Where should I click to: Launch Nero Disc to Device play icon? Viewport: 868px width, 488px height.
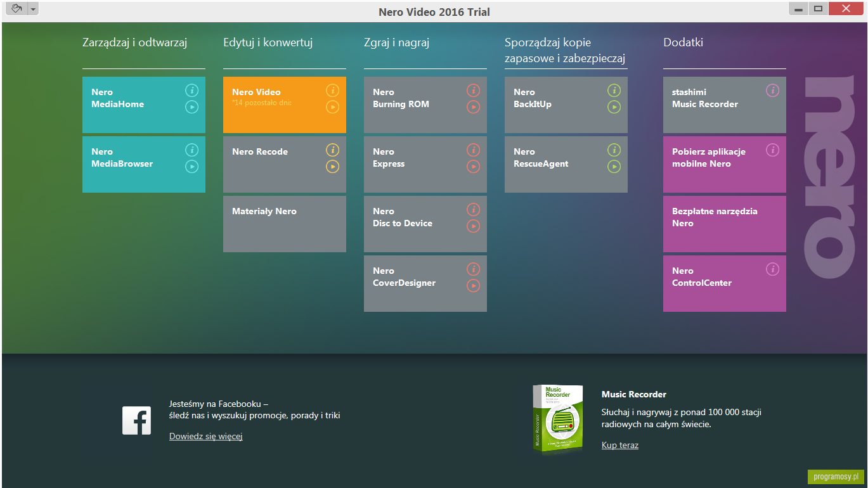(473, 226)
